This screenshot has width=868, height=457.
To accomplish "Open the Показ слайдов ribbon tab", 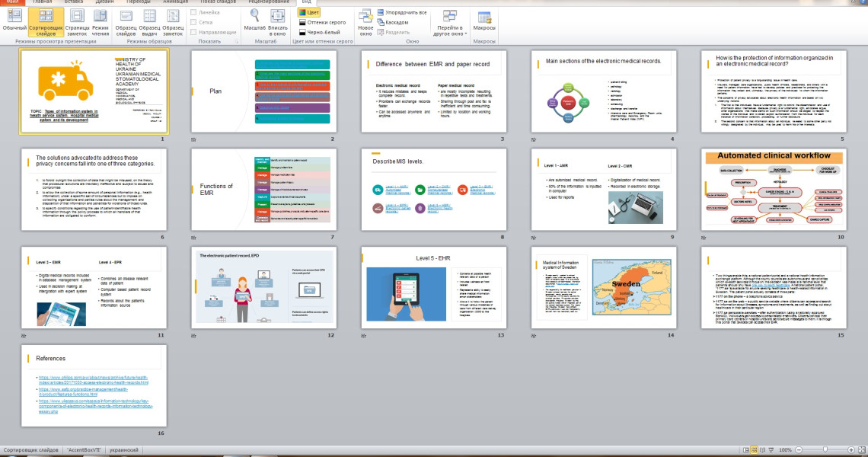I will [x=218, y=2].
